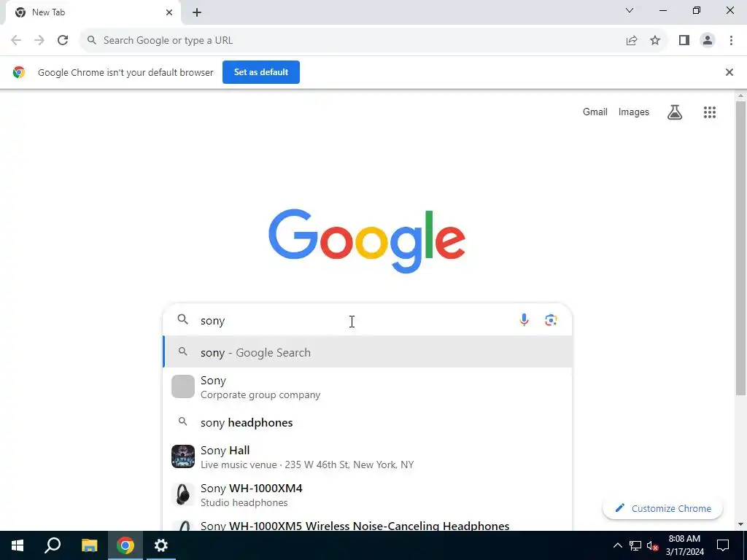Close the New Tab tab
Image resolution: width=747 pixels, height=560 pixels.
169,12
